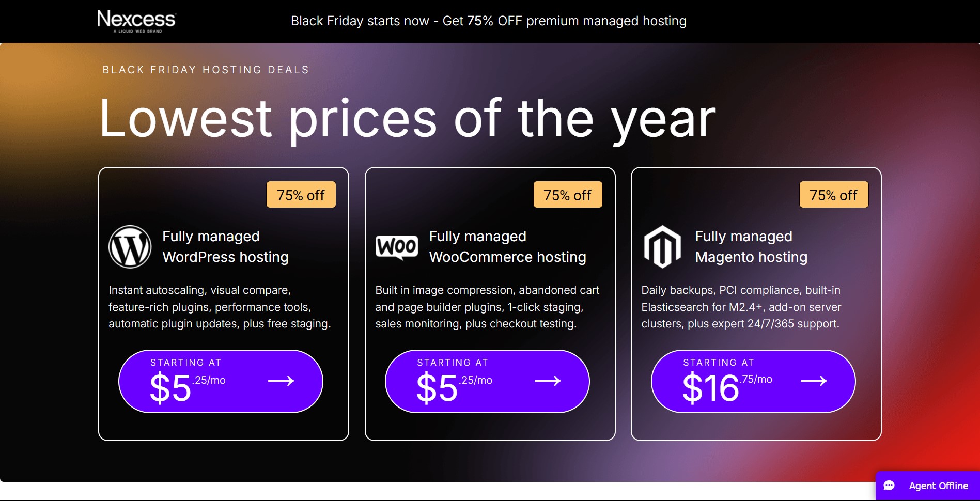
Task: Select the 75% off badge on Magento card
Action: tap(833, 195)
